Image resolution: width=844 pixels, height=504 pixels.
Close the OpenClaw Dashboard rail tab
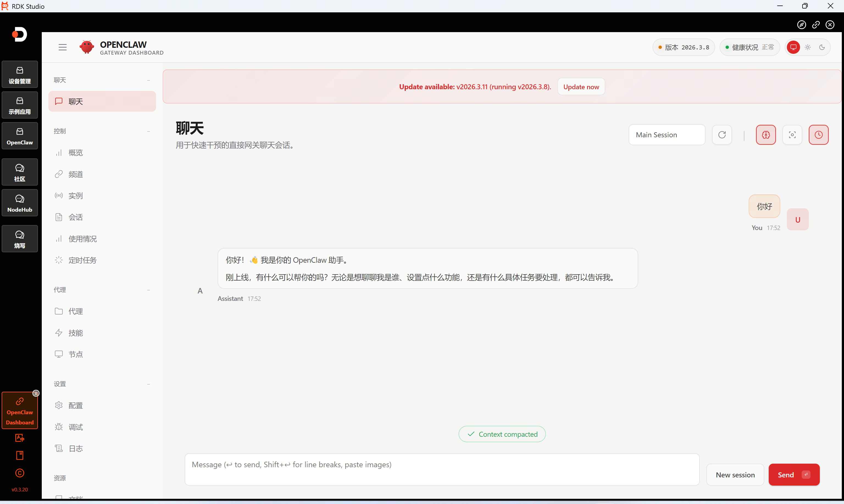(x=36, y=393)
